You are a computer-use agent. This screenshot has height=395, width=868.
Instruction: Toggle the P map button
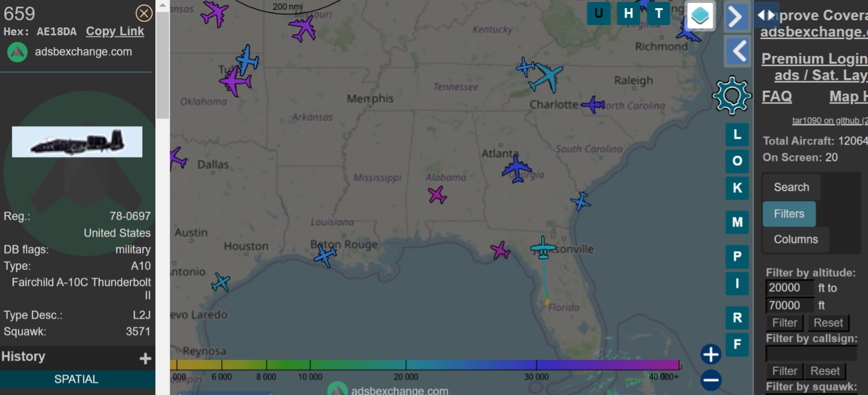(737, 257)
